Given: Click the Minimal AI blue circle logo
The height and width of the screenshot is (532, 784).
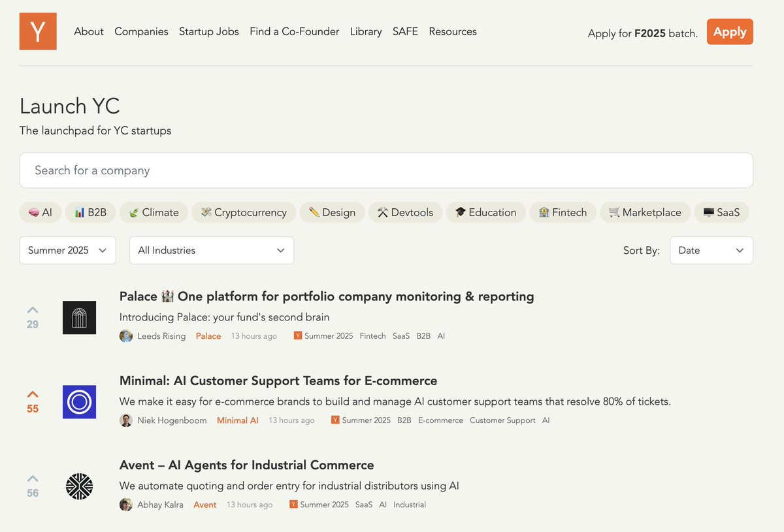Looking at the screenshot, I should pos(79,402).
